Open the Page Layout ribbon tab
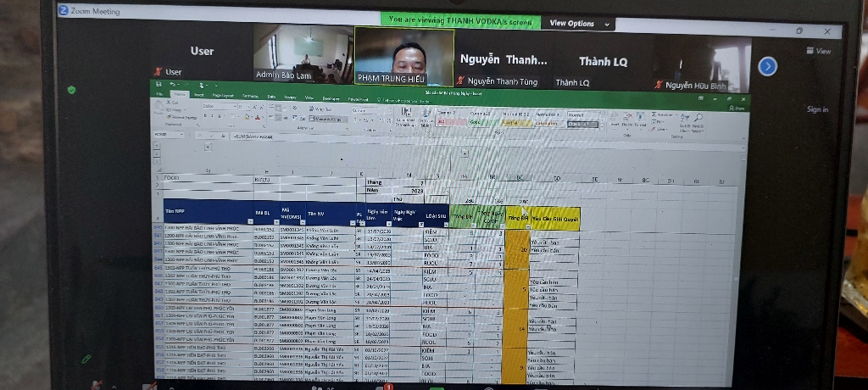Screen dimensions: 868x390 [x=224, y=96]
